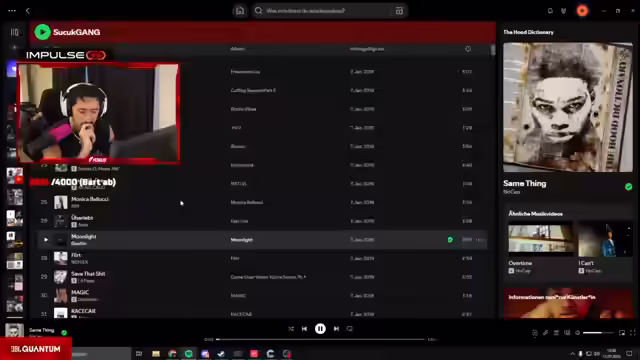Play the SucukGANG playlist
640x360 pixels.
tap(42, 32)
